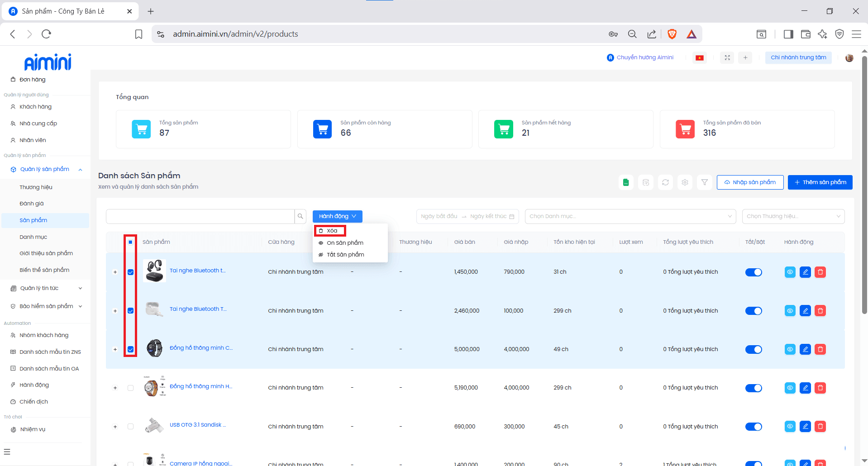Turn off the USB OTG Sandisk product toggle
This screenshot has width=868, height=466.
click(x=754, y=427)
